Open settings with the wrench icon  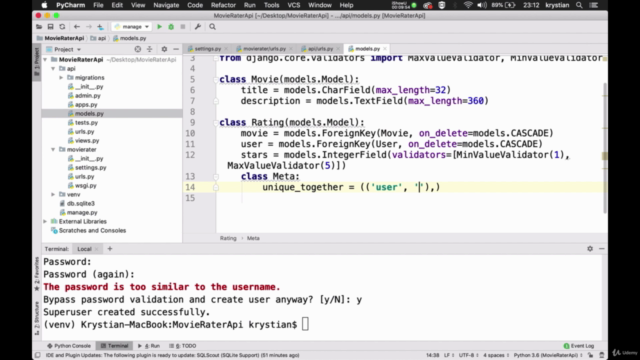(198, 27)
